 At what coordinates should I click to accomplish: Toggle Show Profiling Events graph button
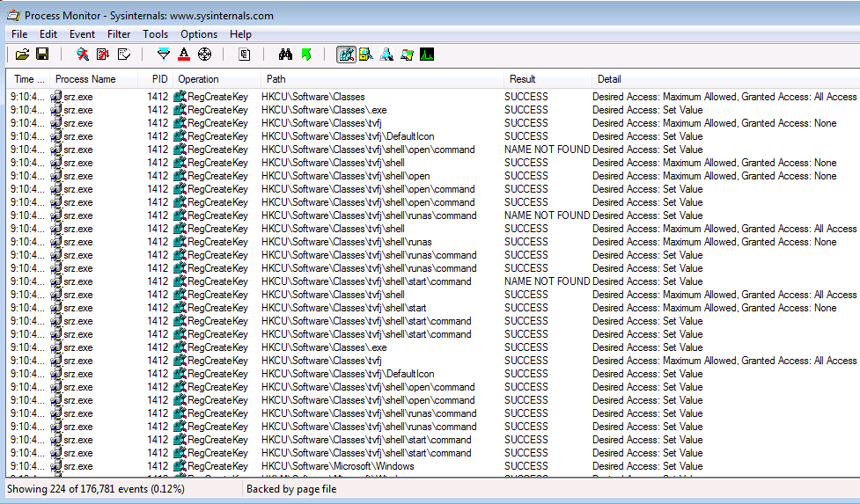427,55
